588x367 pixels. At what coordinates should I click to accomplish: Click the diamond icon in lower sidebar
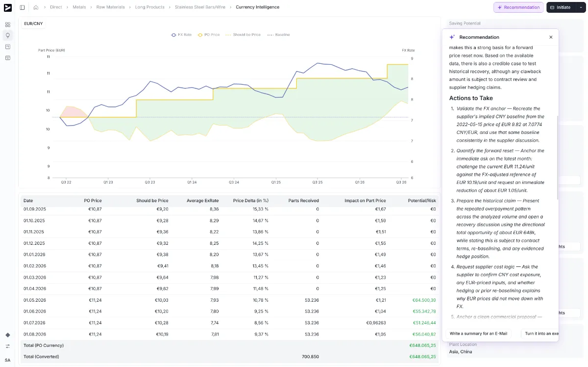(x=7, y=335)
